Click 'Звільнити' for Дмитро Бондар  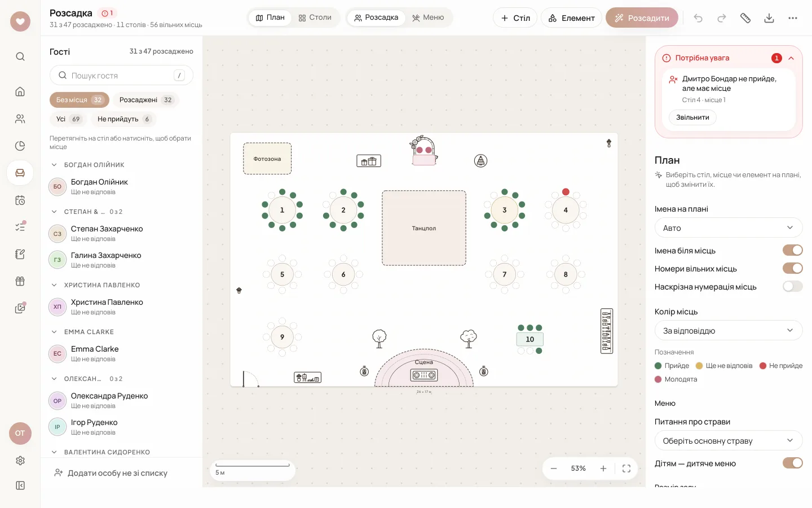pyautogui.click(x=692, y=117)
